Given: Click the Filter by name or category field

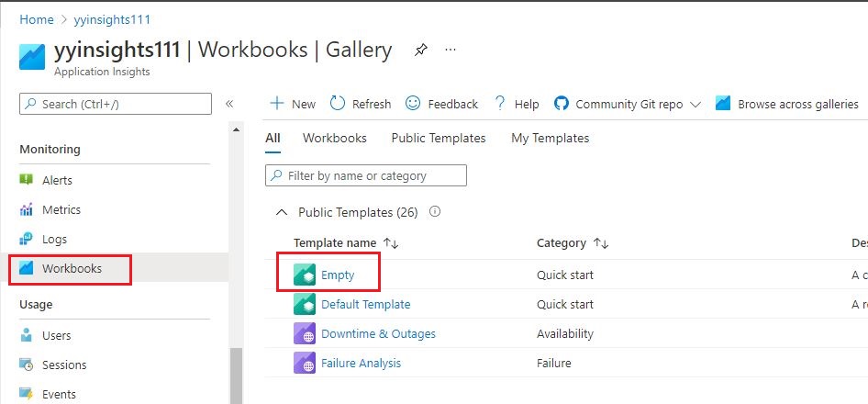Looking at the screenshot, I should [x=366, y=175].
